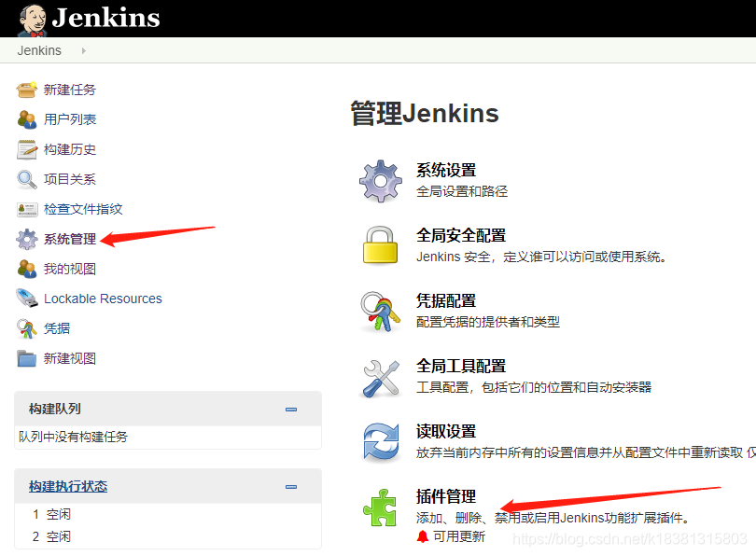Open 插件管理 heading
Viewport: 756px width, 556px height.
pyautogui.click(x=446, y=496)
